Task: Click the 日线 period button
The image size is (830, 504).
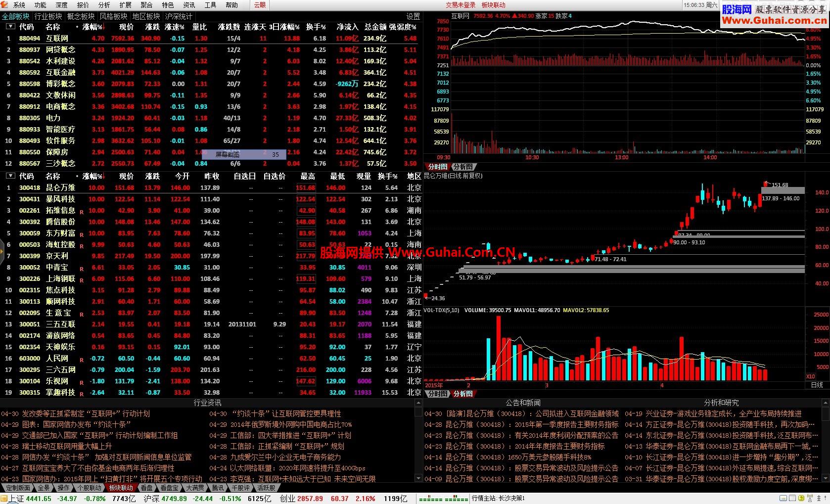Action: point(817,385)
